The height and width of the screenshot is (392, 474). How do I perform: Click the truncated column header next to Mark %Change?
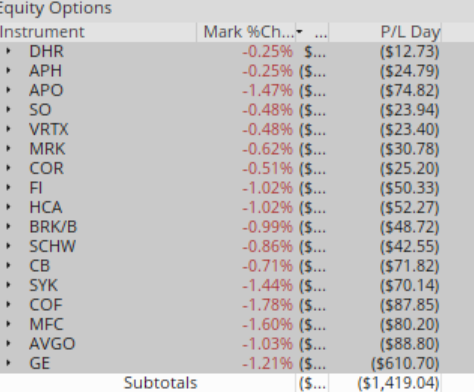point(320,32)
